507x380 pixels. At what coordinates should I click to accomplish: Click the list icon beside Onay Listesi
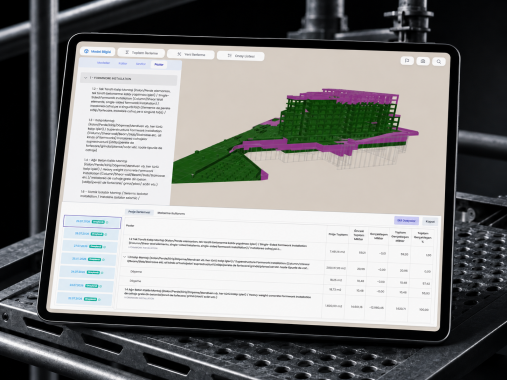point(229,55)
